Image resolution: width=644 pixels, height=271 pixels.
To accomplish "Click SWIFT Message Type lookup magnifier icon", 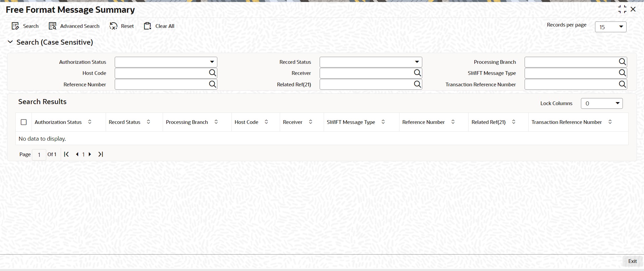I will click(x=622, y=73).
